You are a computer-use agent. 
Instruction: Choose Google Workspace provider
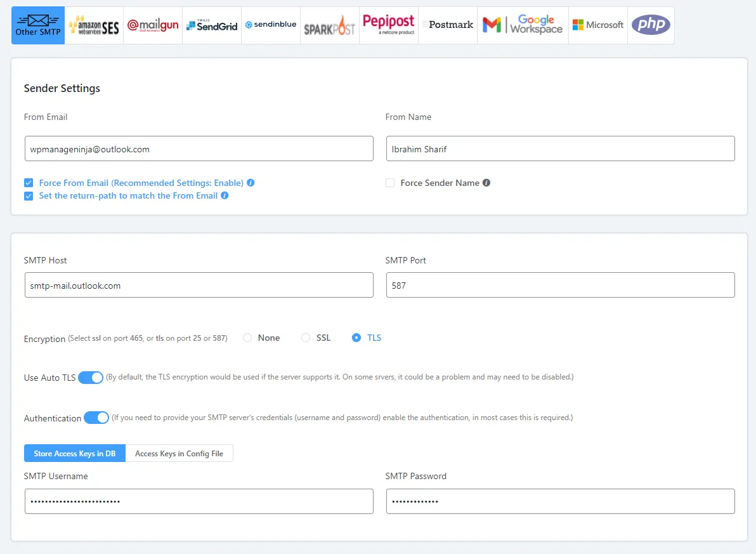(x=523, y=25)
